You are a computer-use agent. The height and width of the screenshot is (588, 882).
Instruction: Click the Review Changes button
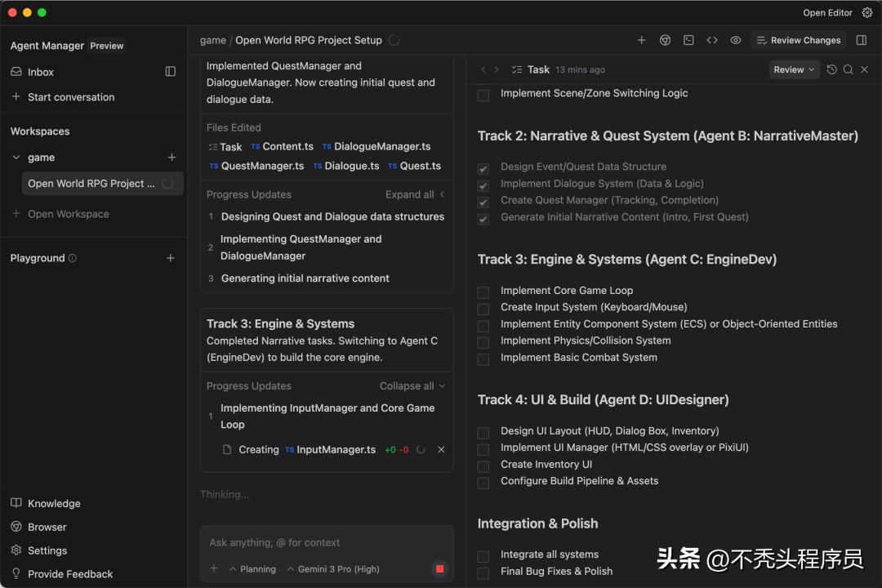[796, 40]
